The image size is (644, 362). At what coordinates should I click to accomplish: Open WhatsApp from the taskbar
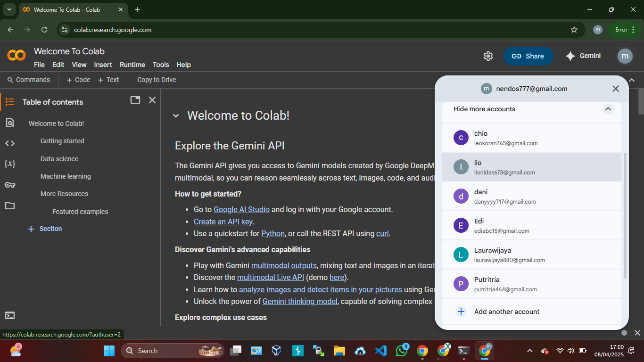[x=402, y=351]
